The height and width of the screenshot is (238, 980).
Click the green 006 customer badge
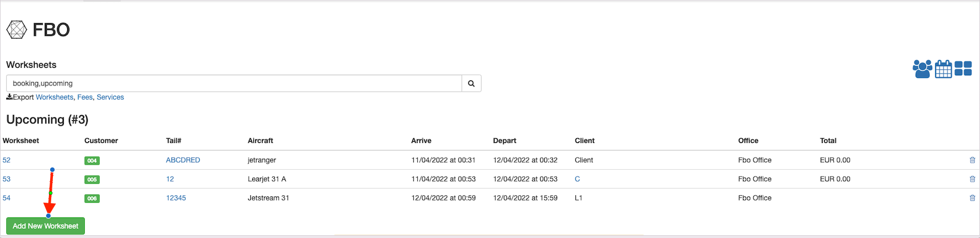(92, 198)
